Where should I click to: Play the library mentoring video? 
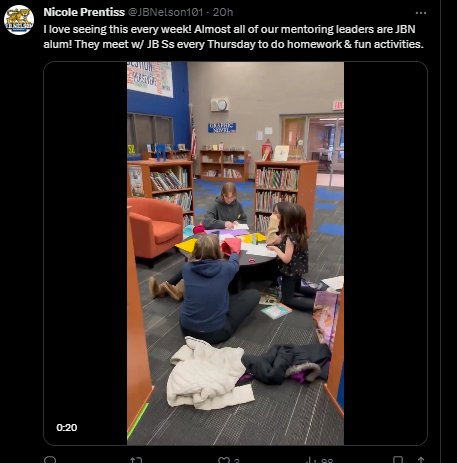pos(235,253)
